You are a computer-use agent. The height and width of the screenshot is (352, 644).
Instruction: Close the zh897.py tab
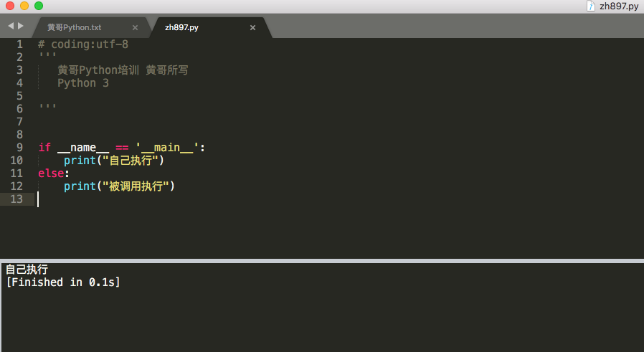pyautogui.click(x=252, y=28)
